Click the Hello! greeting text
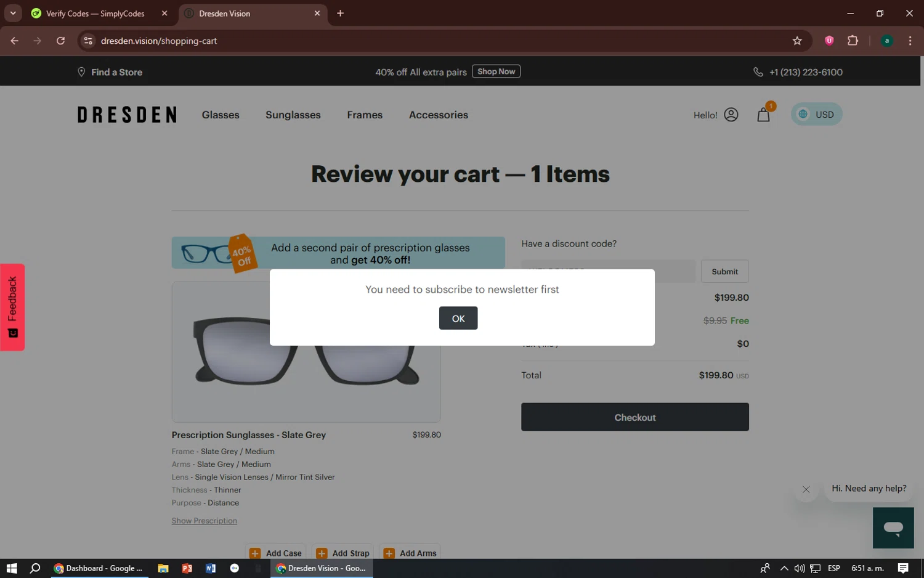The width and height of the screenshot is (924, 578). coord(705,115)
